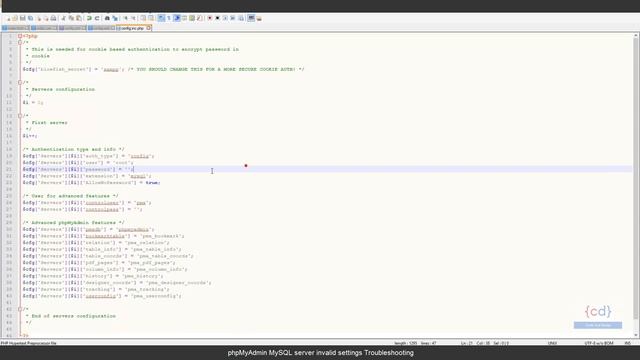
Task: Open Find using the binoculars icon
Action: (107, 18)
